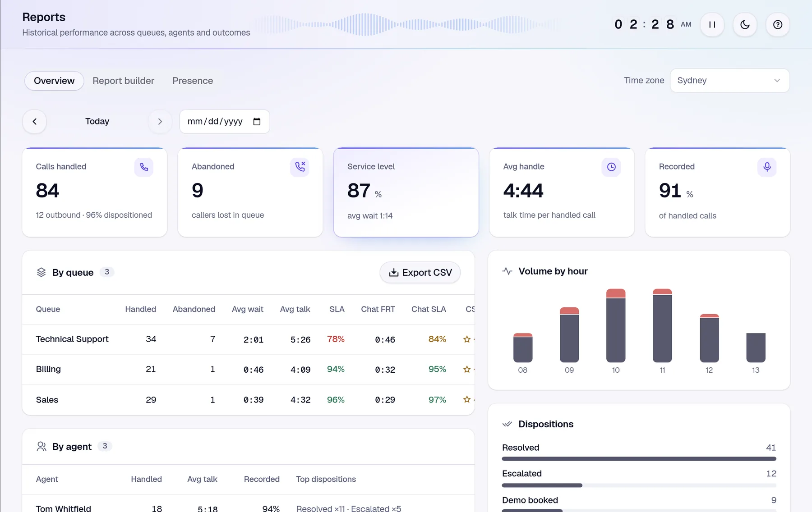Select the Technical Support queue name
The width and height of the screenshot is (812, 512).
pos(72,339)
